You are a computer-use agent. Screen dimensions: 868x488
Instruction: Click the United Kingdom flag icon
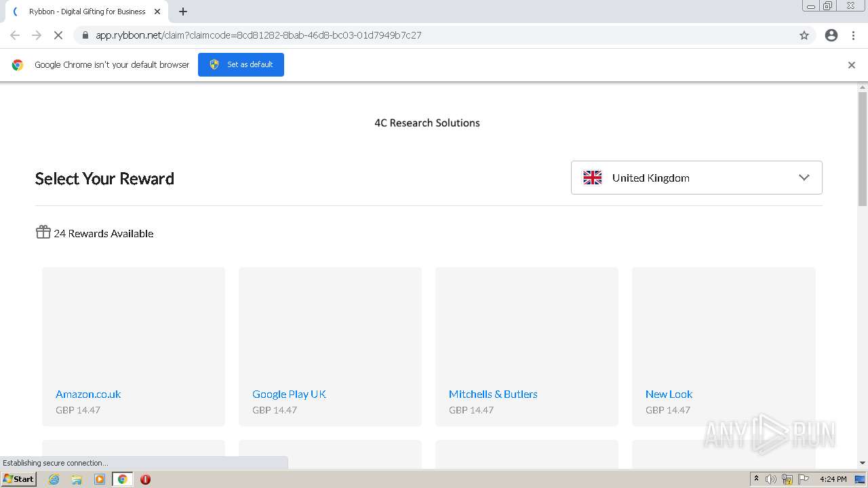[x=593, y=178]
